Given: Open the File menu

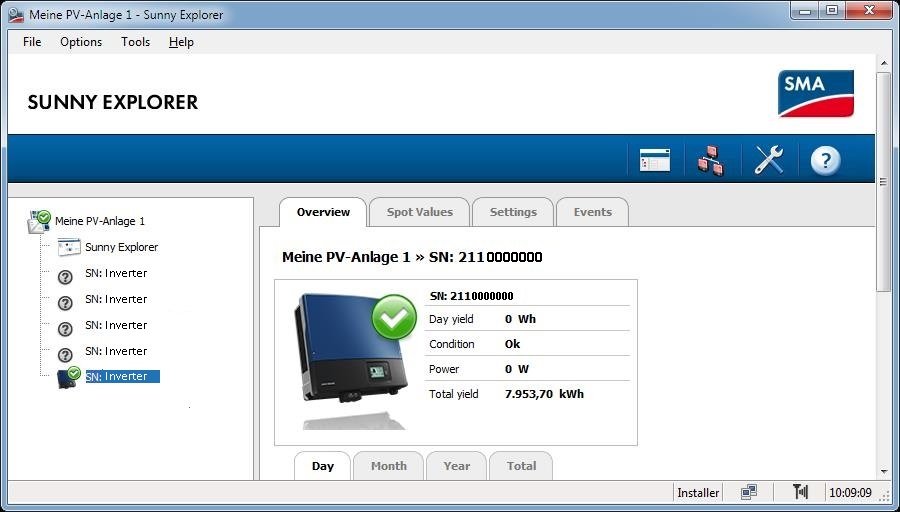Looking at the screenshot, I should coord(32,42).
